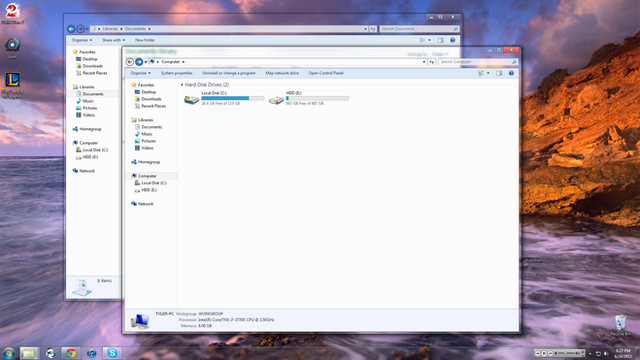
Task: Select Network in the navigation pane
Action: coord(145,204)
